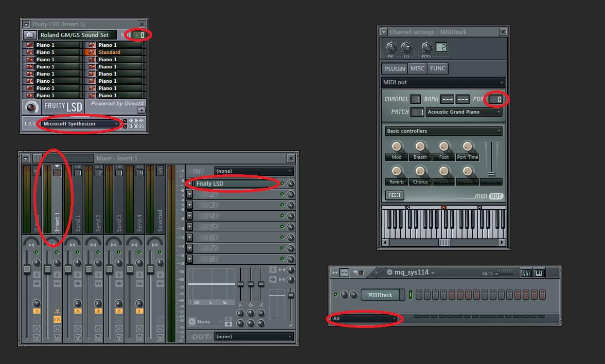This screenshot has width=605, height=364.
Task: Click the RESET button in Channel settings
Action: 395,195
